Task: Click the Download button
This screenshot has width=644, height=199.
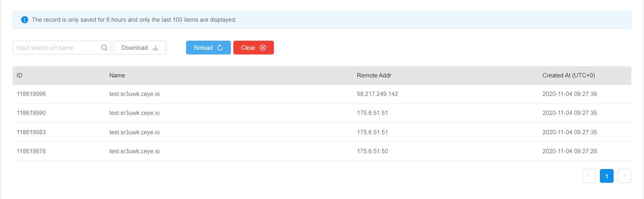Action: click(140, 48)
